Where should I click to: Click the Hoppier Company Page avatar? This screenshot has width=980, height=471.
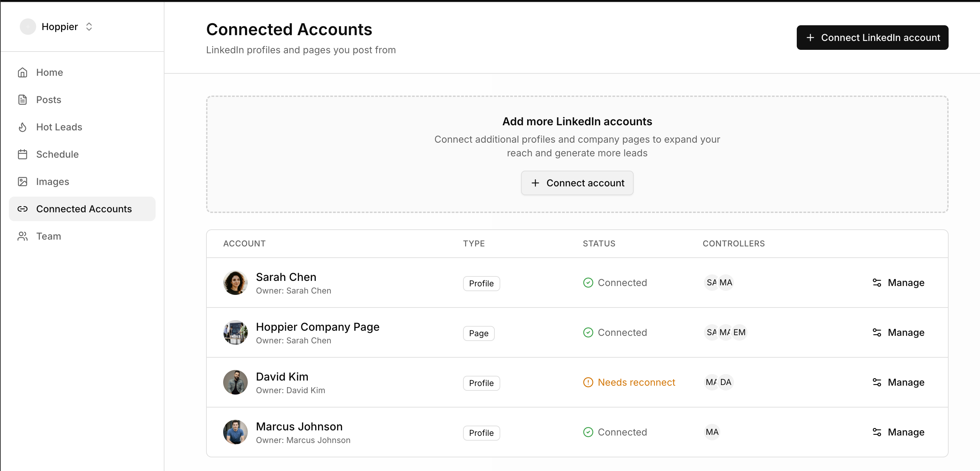pyautogui.click(x=235, y=332)
